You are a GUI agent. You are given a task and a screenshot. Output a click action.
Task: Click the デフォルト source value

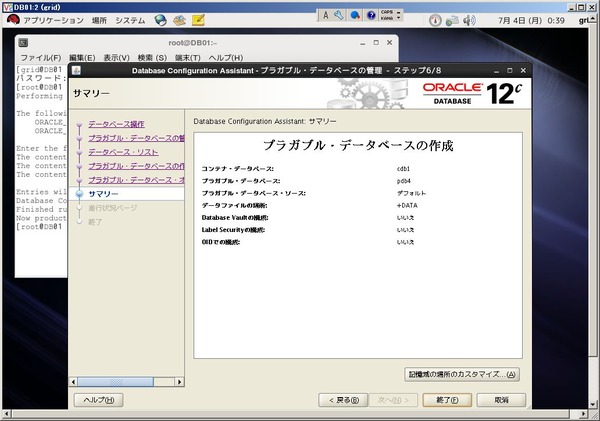pos(411,193)
